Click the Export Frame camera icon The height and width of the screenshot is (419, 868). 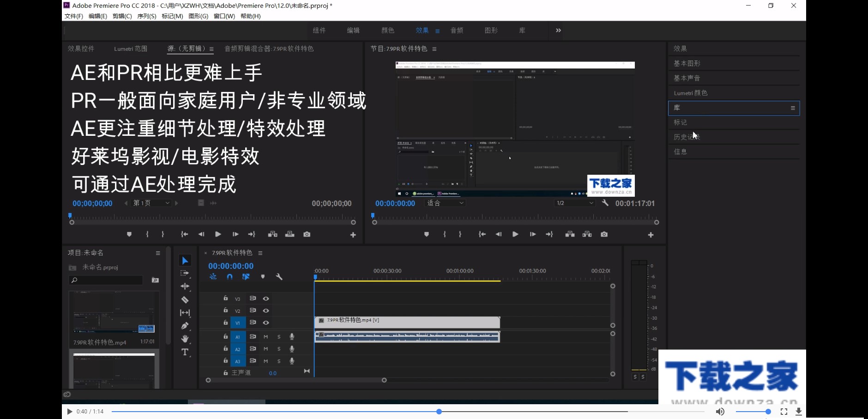[x=604, y=234]
